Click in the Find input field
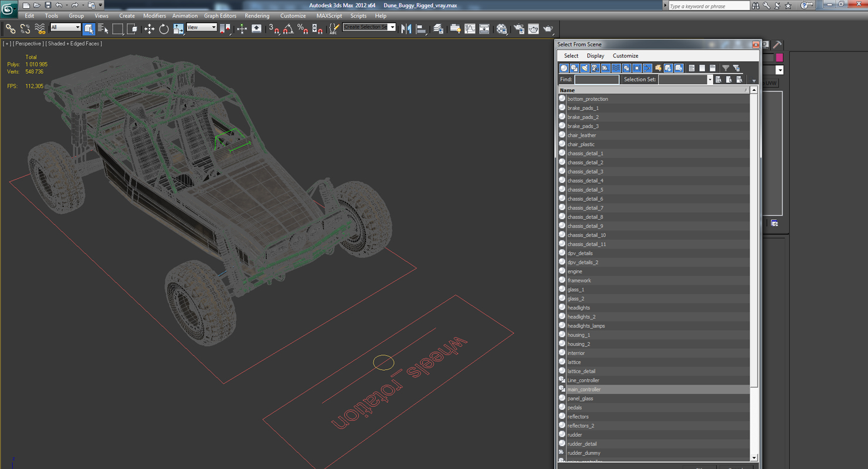 (x=596, y=80)
